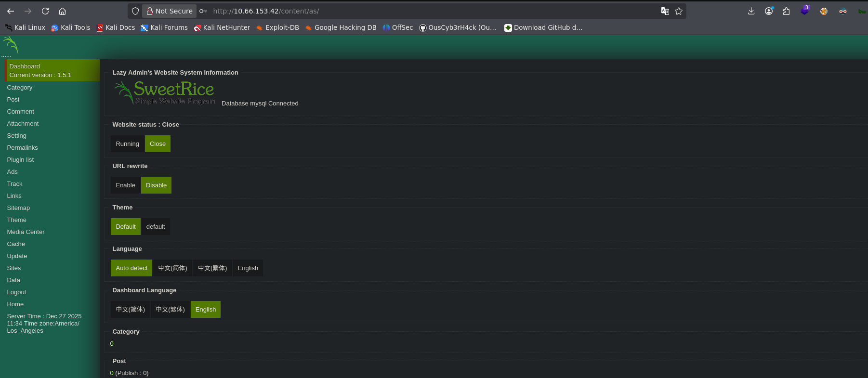Click the translate page icon

tap(665, 11)
